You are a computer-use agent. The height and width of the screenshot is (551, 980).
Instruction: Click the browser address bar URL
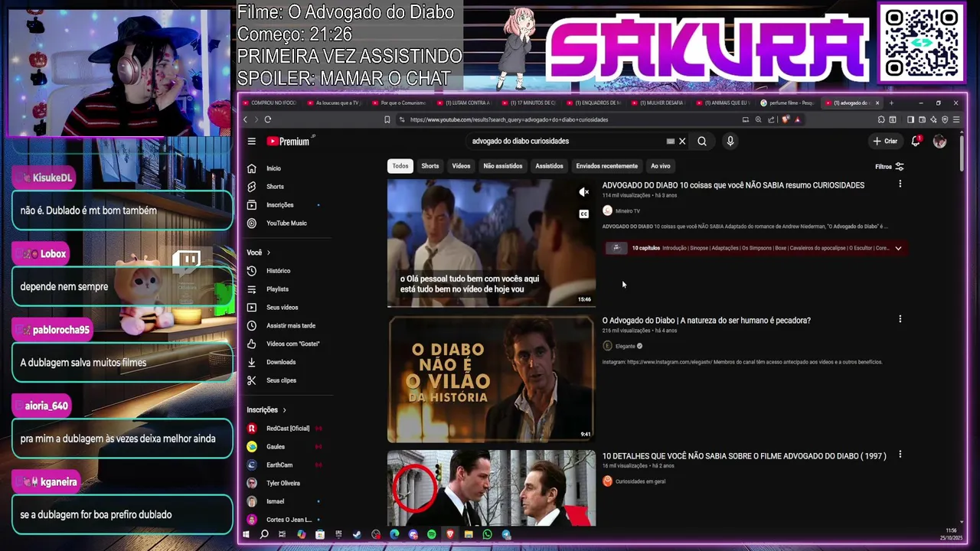pyautogui.click(x=509, y=119)
